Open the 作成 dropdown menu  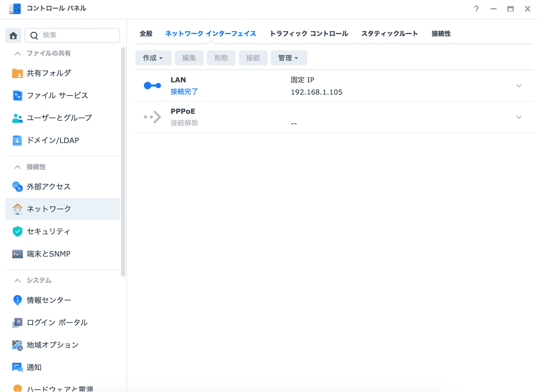coord(153,58)
